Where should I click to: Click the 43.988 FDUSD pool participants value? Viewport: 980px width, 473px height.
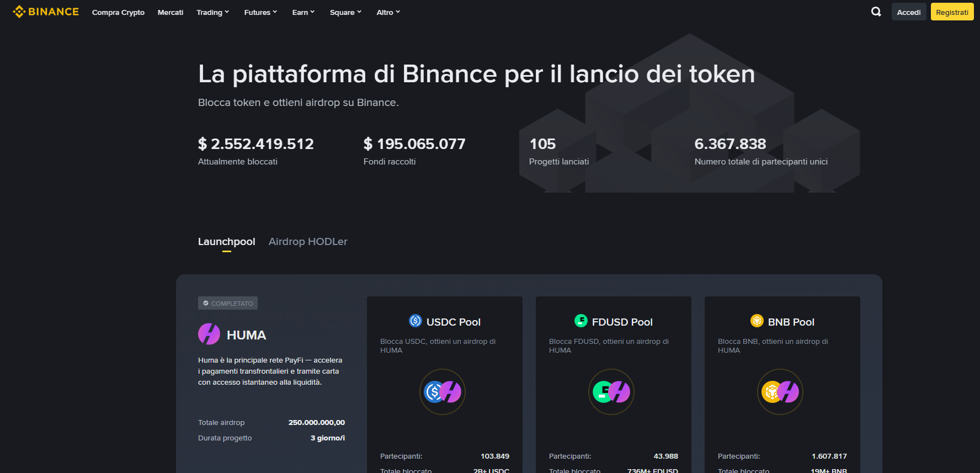coord(666,456)
